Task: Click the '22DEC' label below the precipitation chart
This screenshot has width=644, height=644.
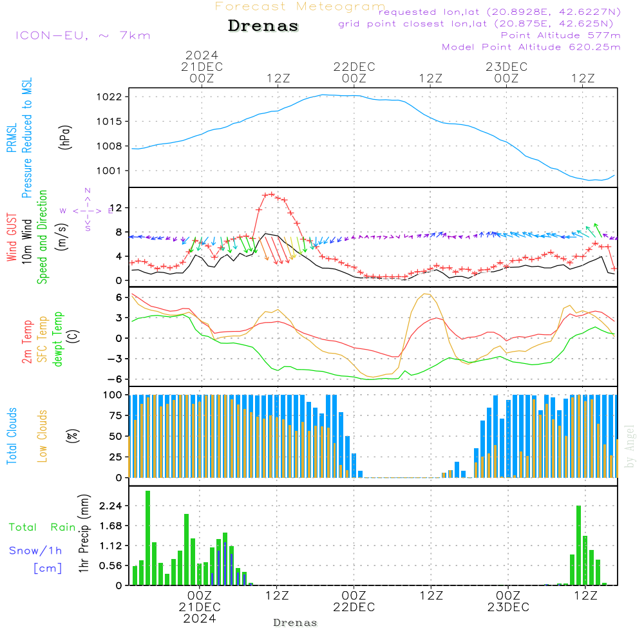Action: point(354,607)
